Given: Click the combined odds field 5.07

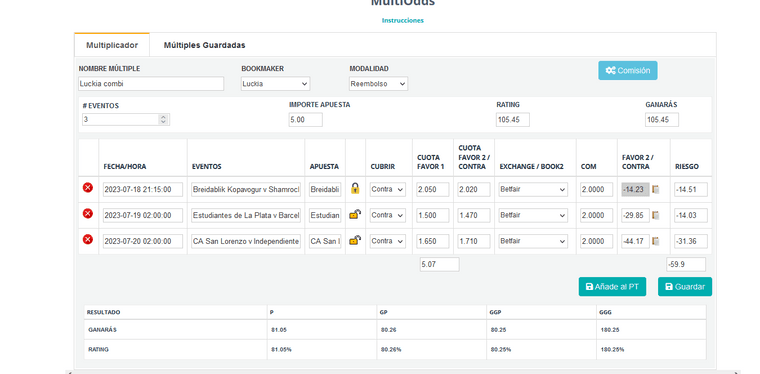Looking at the screenshot, I should pos(440,265).
